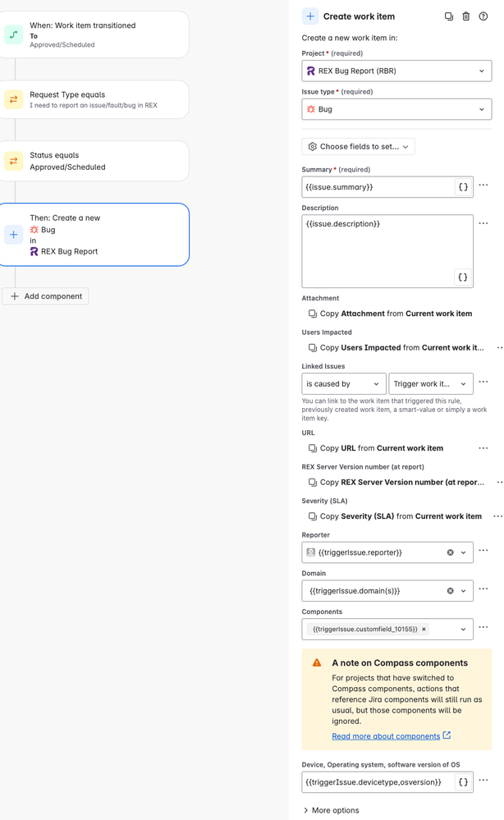Viewport: 504px width, 820px height.
Task: Insert smart value into Description via {} icon
Action: (463, 277)
